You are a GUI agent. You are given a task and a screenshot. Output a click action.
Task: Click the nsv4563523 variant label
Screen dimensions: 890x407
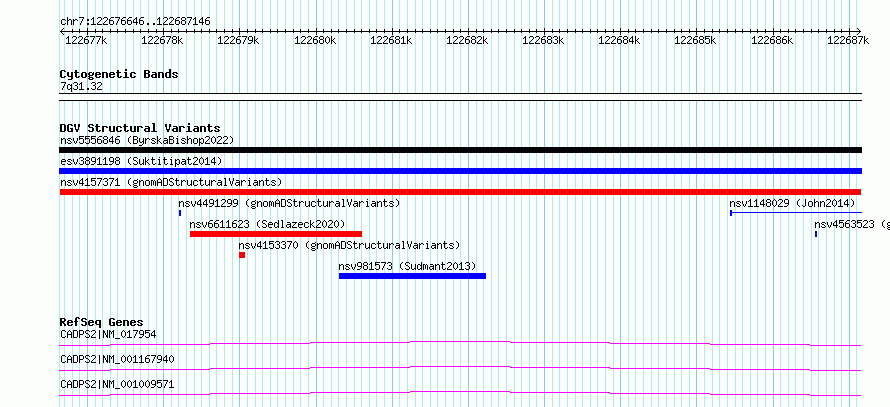pyautogui.click(x=852, y=224)
